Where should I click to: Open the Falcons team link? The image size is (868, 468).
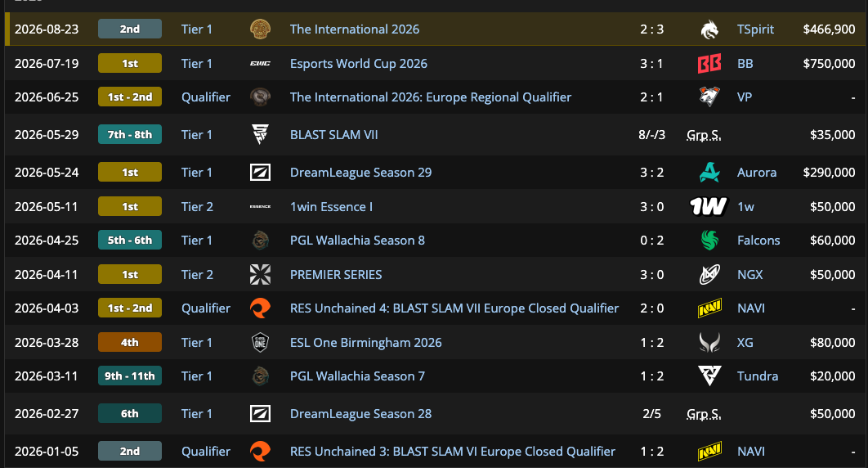[758, 241]
